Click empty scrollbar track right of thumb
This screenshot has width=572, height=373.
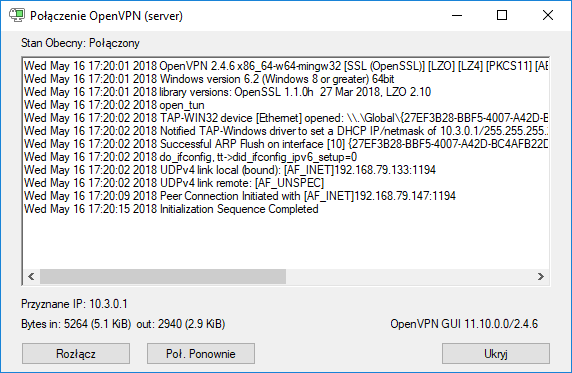click(409, 277)
